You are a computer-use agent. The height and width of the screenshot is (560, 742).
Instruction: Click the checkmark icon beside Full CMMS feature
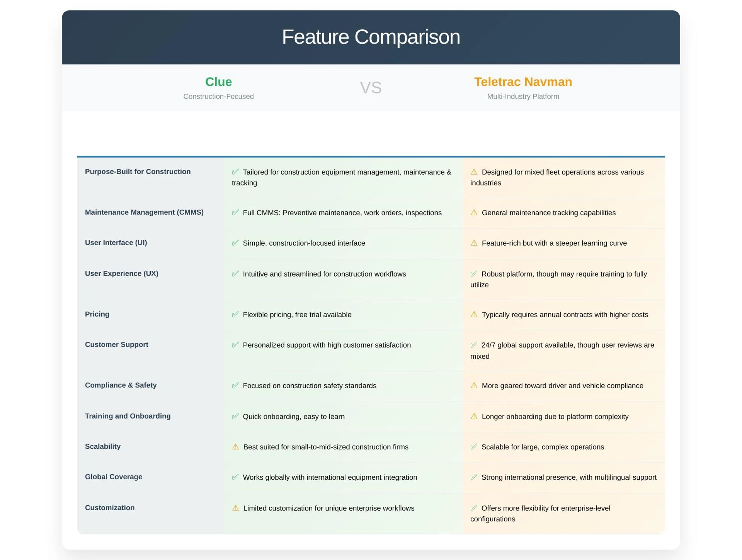(235, 212)
